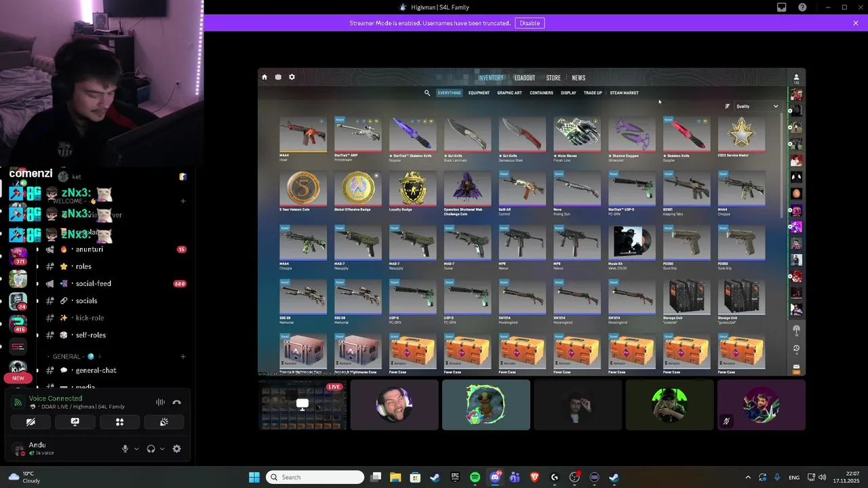Select the Music Kit item

pyautogui.click(x=632, y=247)
